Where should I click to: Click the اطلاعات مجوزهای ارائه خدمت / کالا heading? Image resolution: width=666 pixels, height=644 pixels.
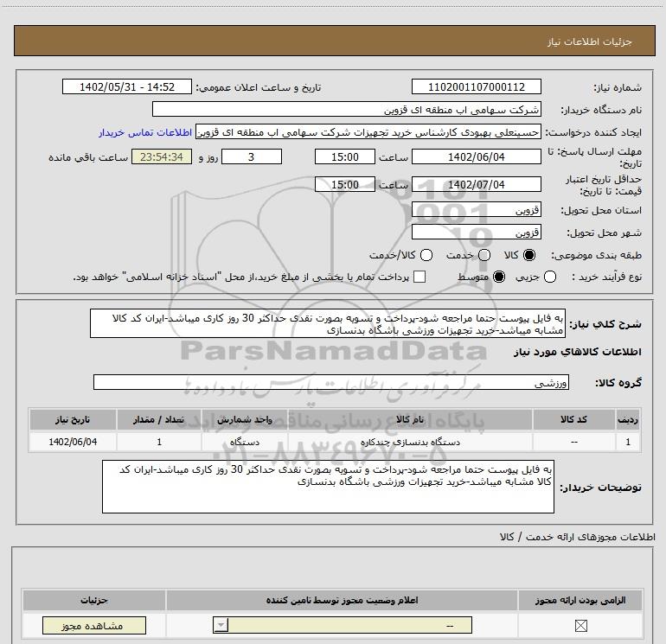click(x=577, y=537)
